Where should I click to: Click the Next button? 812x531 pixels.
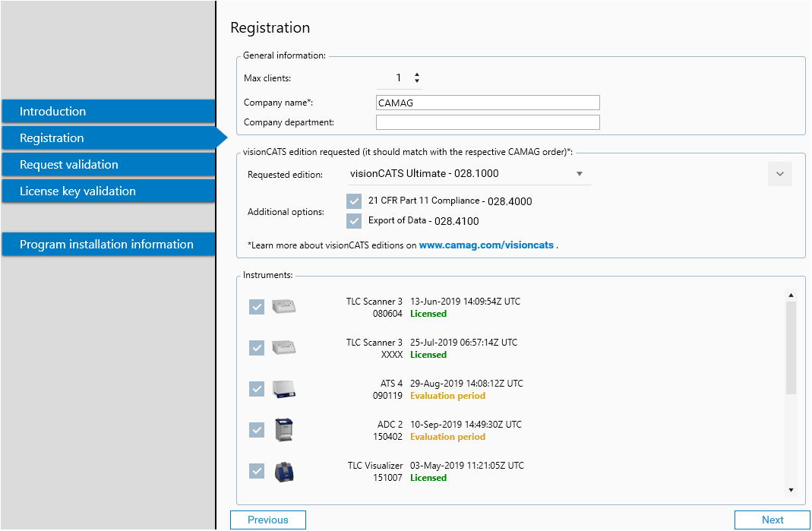(773, 520)
